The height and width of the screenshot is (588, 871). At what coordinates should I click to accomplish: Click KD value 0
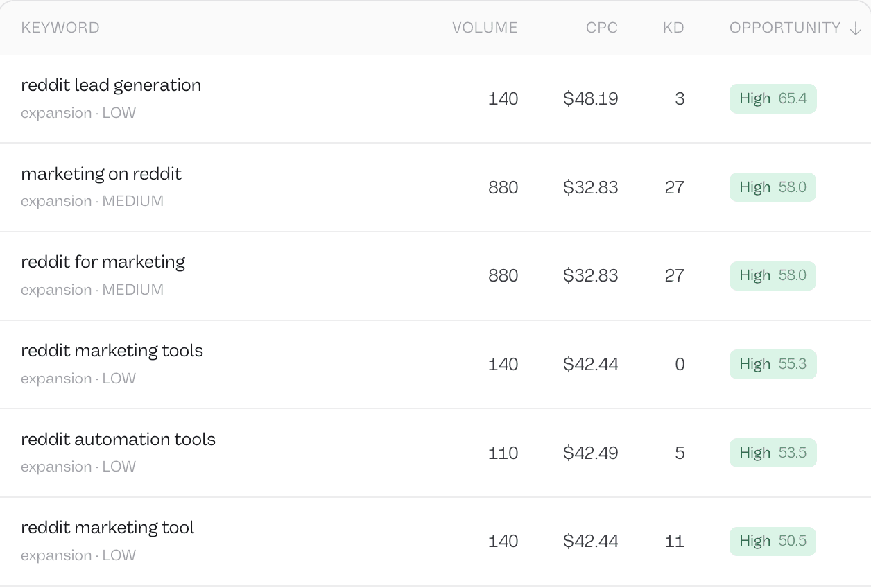[680, 365]
